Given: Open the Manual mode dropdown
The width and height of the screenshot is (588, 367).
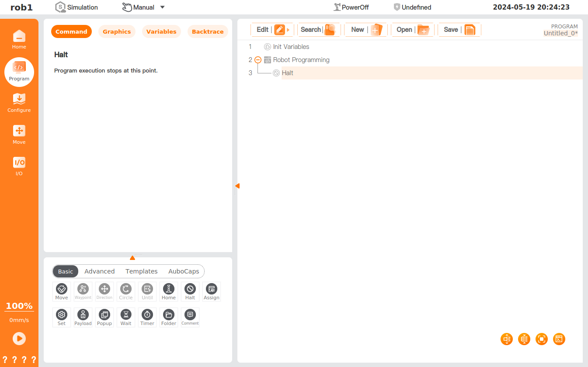Looking at the screenshot, I should (x=162, y=7).
